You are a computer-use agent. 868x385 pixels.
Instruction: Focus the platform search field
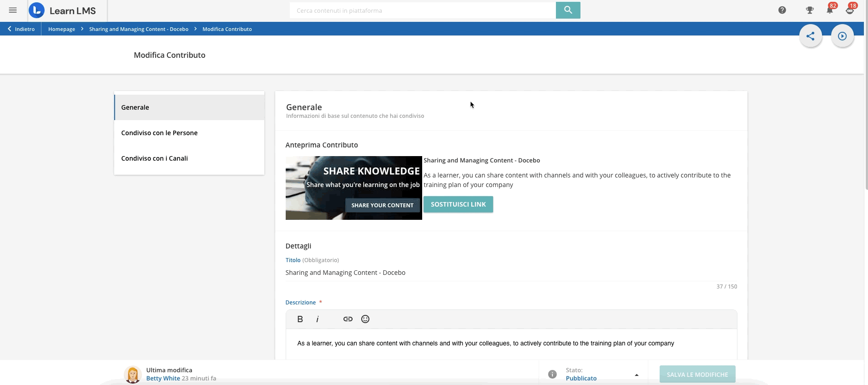point(423,10)
